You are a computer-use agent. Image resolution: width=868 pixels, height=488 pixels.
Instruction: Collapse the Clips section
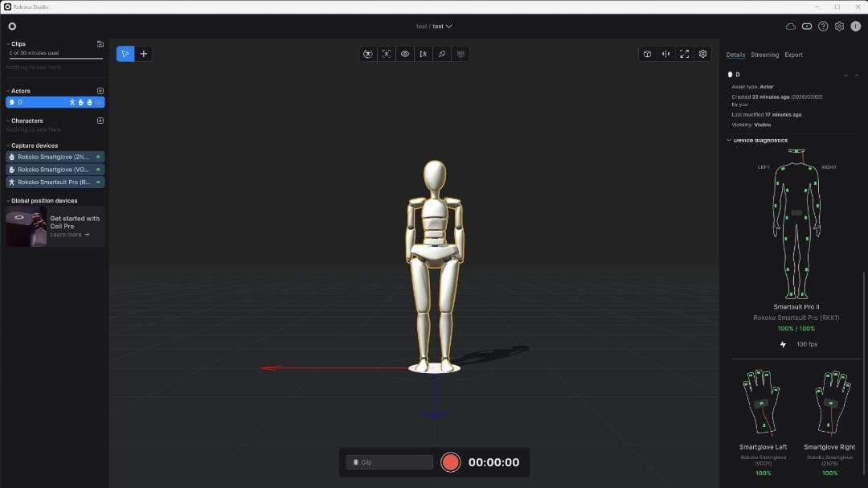point(8,43)
